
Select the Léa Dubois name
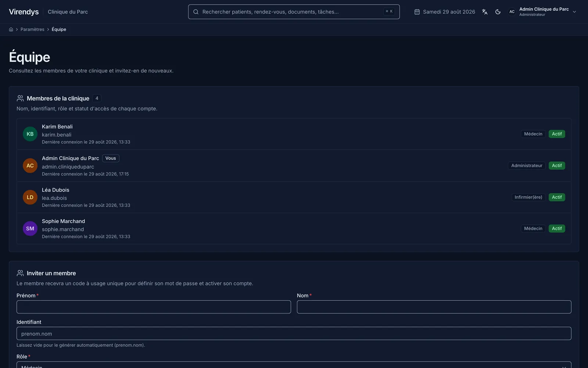[x=55, y=190]
